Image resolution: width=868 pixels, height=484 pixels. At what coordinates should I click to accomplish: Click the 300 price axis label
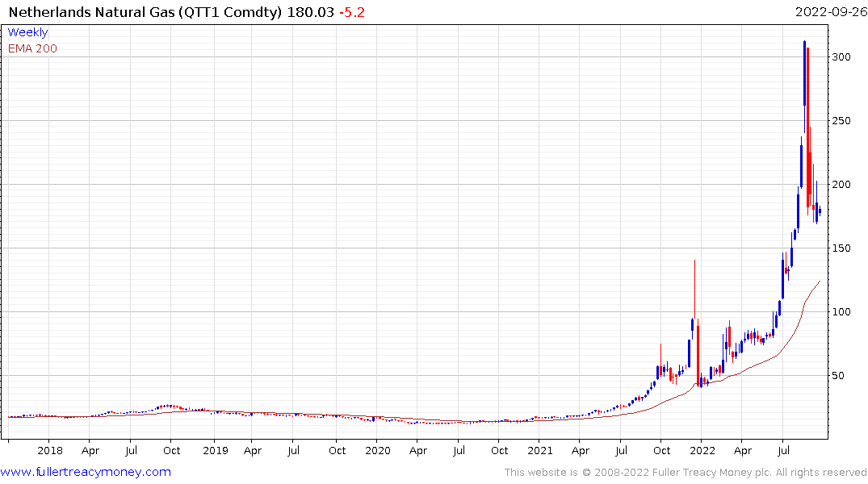coord(841,57)
